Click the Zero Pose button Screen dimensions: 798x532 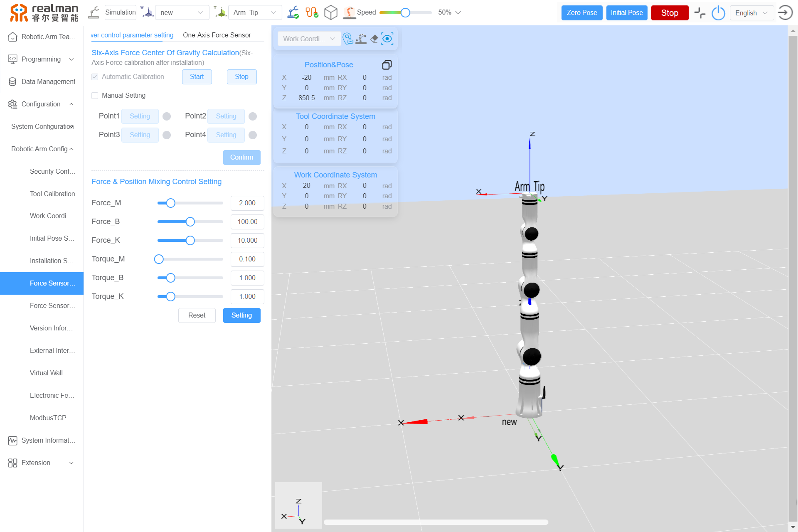[x=581, y=12]
